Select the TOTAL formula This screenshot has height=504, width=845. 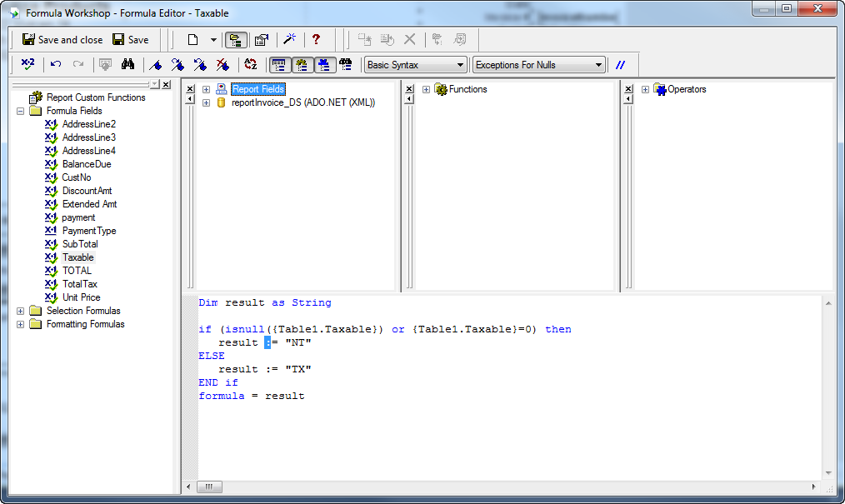point(77,271)
